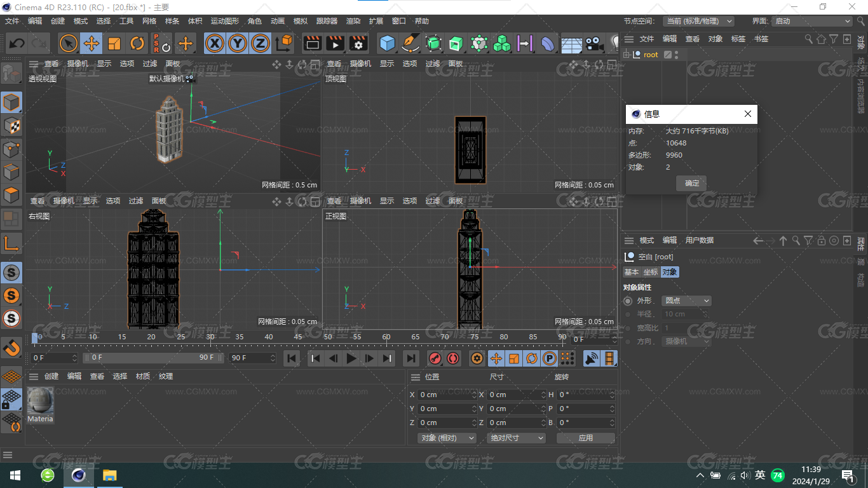
Task: Open search in Object Manager
Action: pos(809,39)
